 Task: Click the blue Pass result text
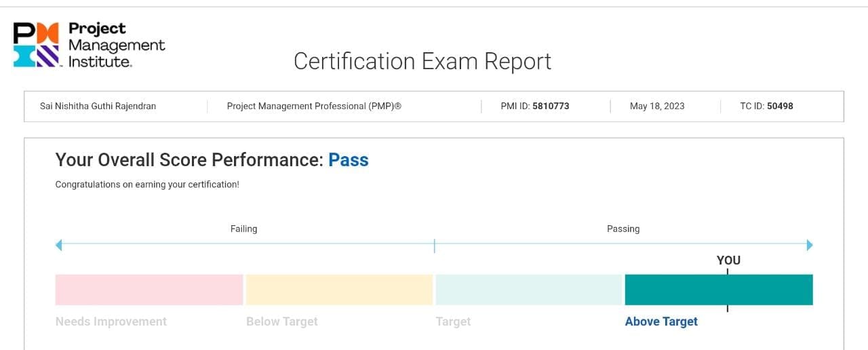[349, 160]
